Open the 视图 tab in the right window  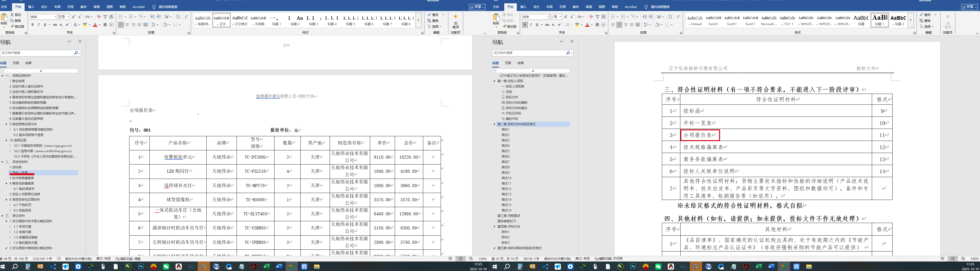pyautogui.click(x=602, y=7)
